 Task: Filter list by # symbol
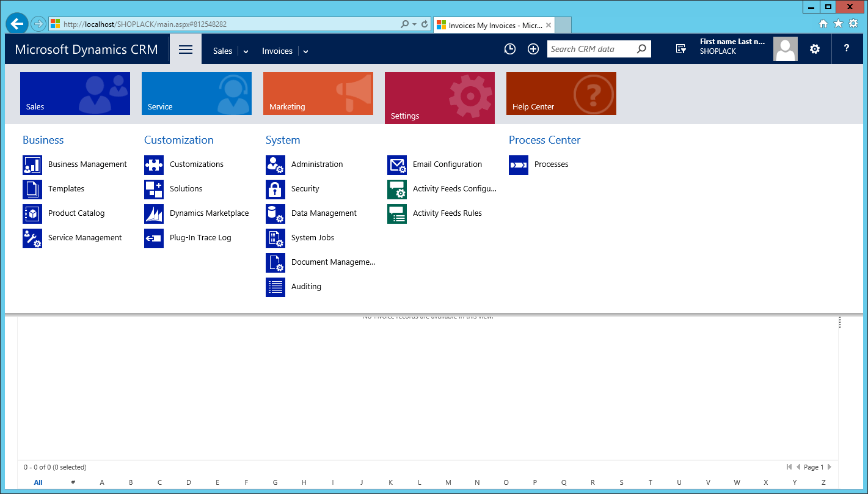pyautogui.click(x=73, y=482)
